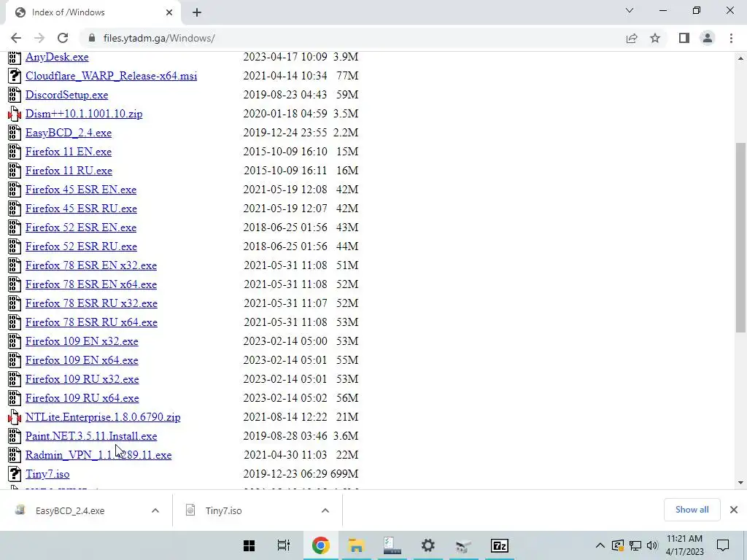Download Paint.NET.3.5.11.Install.exe

pos(91,436)
